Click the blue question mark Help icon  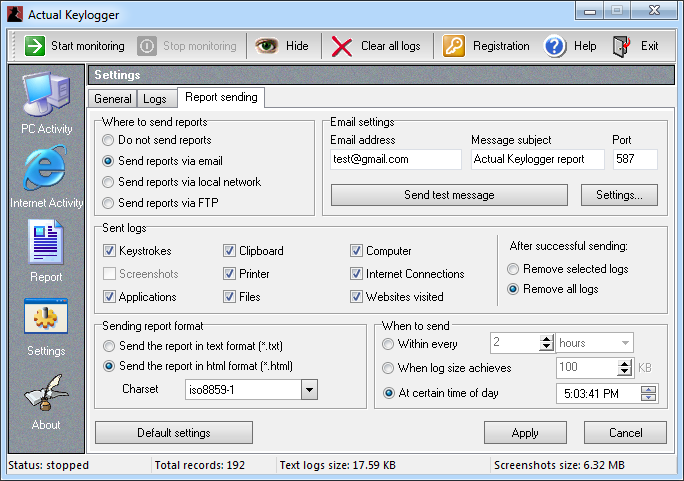click(x=555, y=46)
